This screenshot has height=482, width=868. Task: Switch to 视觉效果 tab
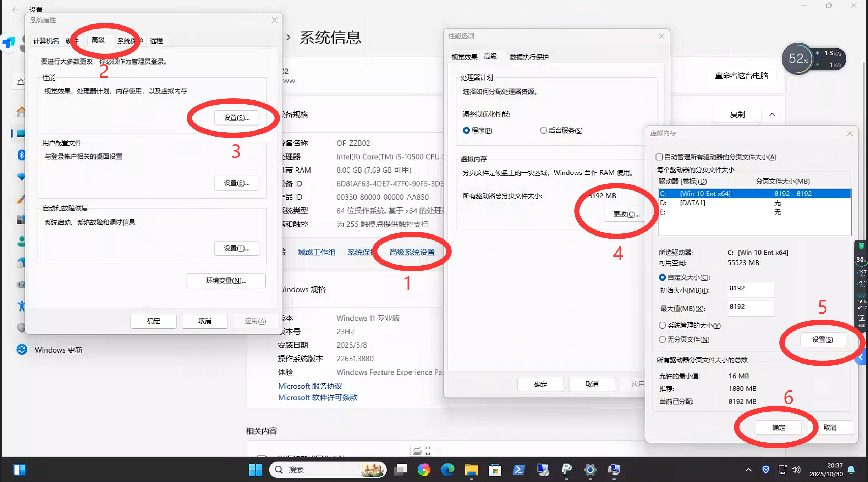point(464,57)
